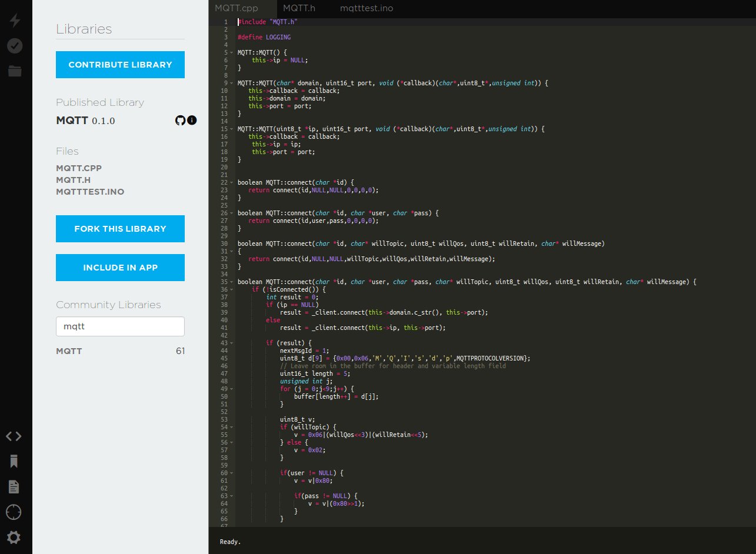This screenshot has height=554, width=756.
Task: Collapse the fold arrow at line 9
Action: 232,83
